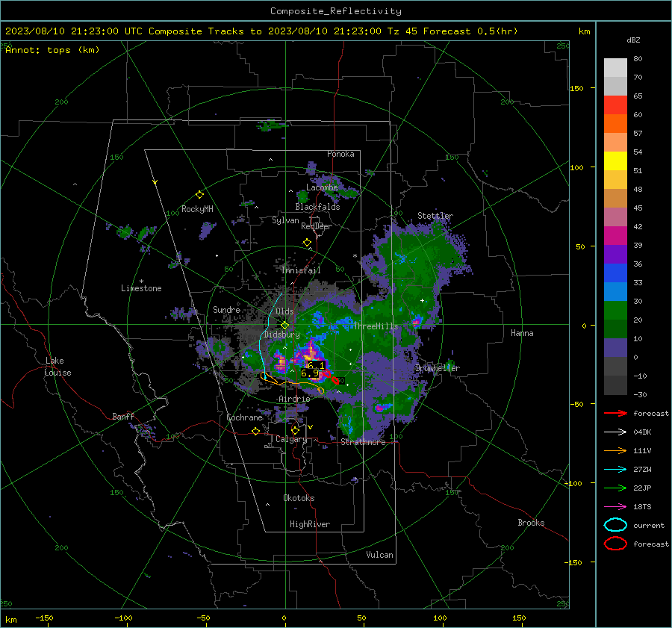The height and width of the screenshot is (628, 672).
Task: Click the Sylvan town label
Action: click(285, 220)
